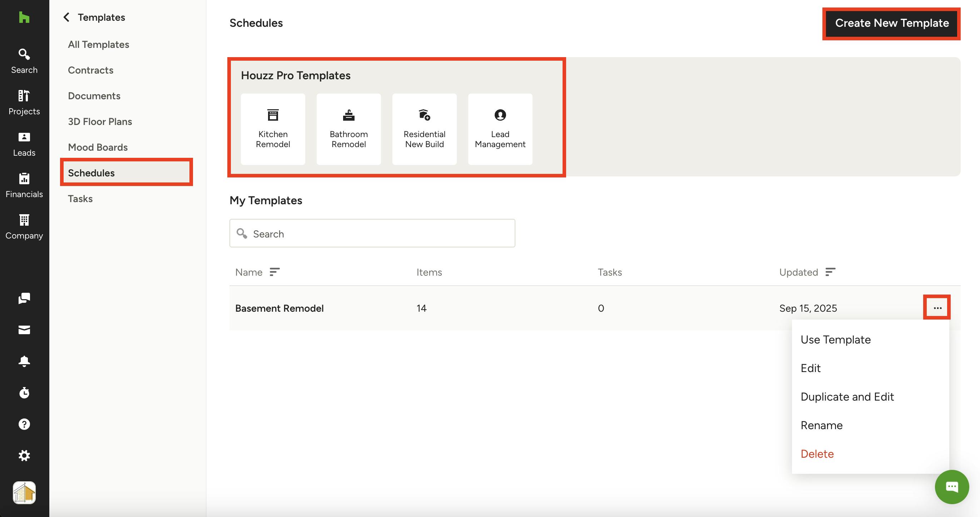Sort templates by Name column

click(x=274, y=272)
